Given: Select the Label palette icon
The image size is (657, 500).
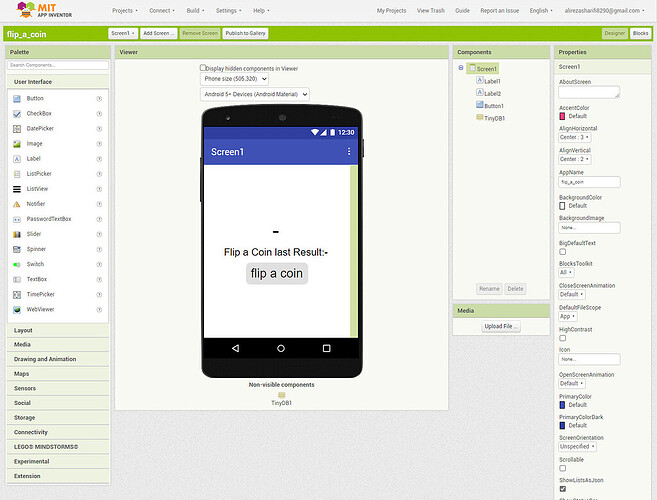Looking at the screenshot, I should point(17,159).
